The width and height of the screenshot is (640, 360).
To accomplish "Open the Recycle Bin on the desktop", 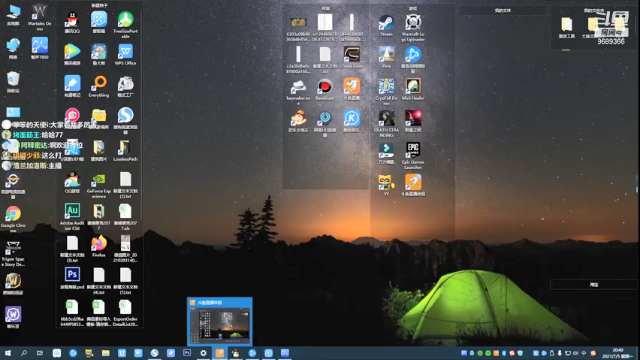I will pos(13,81).
